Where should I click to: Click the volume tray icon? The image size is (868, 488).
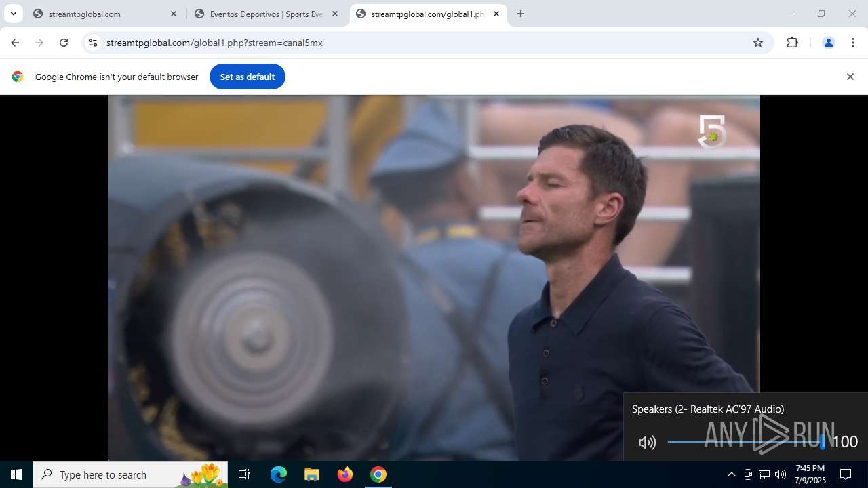pyautogui.click(x=781, y=474)
